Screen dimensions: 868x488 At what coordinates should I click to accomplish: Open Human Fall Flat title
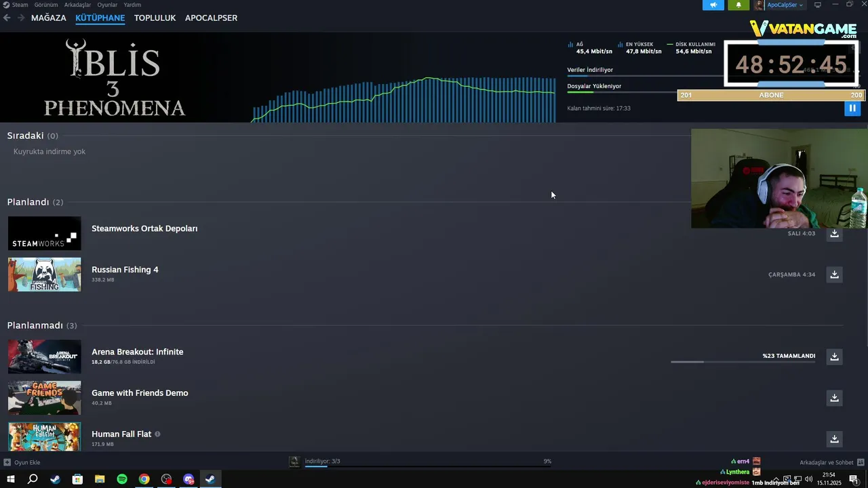pyautogui.click(x=121, y=434)
